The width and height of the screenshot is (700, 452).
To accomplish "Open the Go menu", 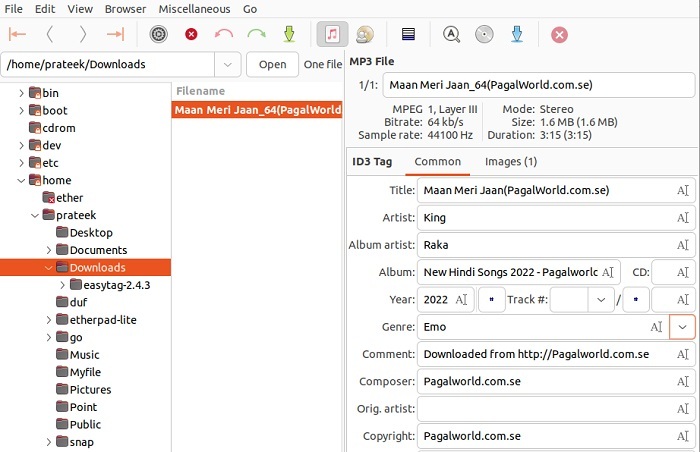I will click(250, 9).
